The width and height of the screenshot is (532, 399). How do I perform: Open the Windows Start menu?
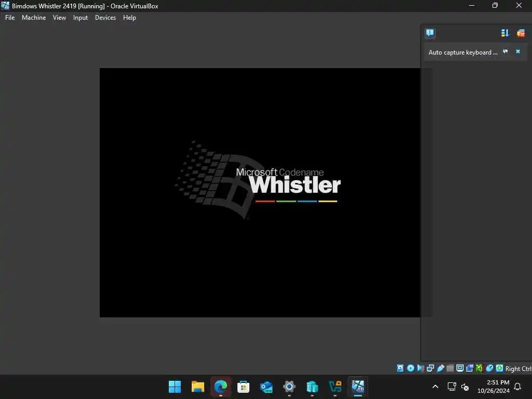click(x=175, y=387)
